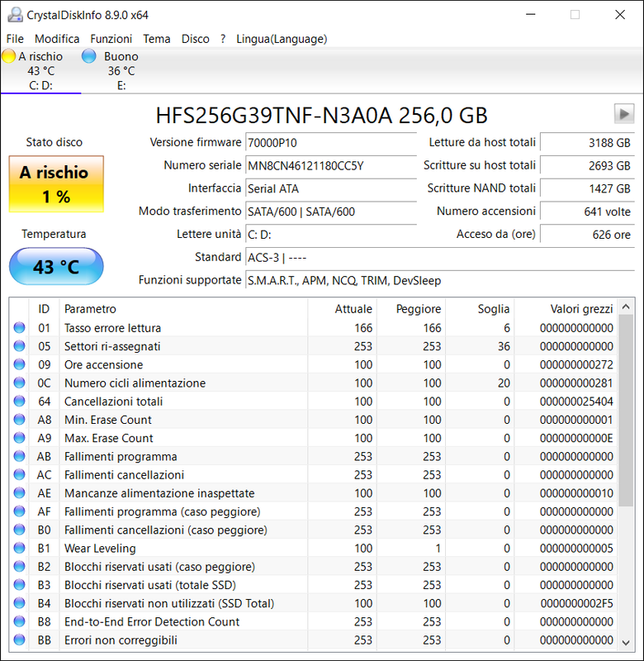Click the scroll down arrow of attribute list
This screenshot has height=661, width=644.
point(626,643)
